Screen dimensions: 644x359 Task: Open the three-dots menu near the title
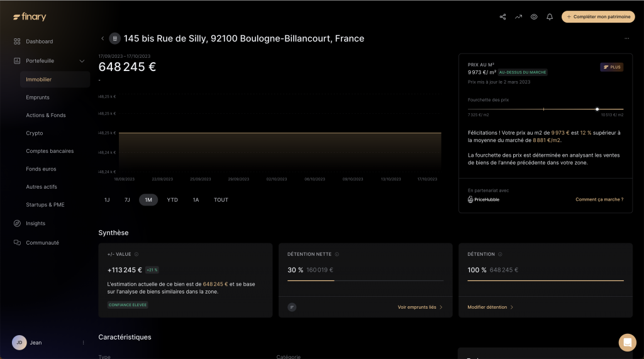(627, 38)
